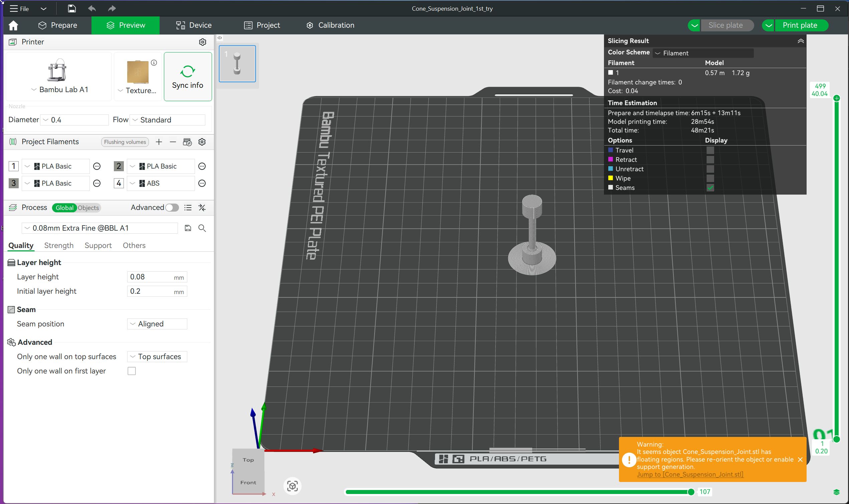Save the process preset
Viewport: 849px width, 504px height.
click(188, 228)
